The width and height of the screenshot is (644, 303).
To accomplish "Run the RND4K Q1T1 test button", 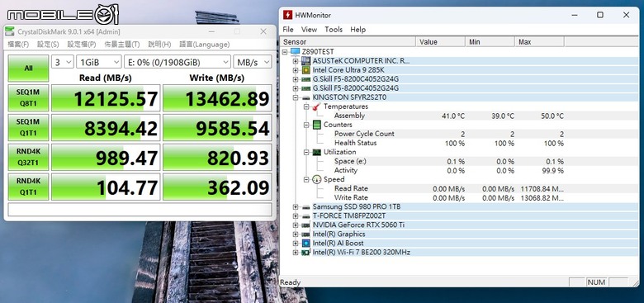I will tap(28, 187).
